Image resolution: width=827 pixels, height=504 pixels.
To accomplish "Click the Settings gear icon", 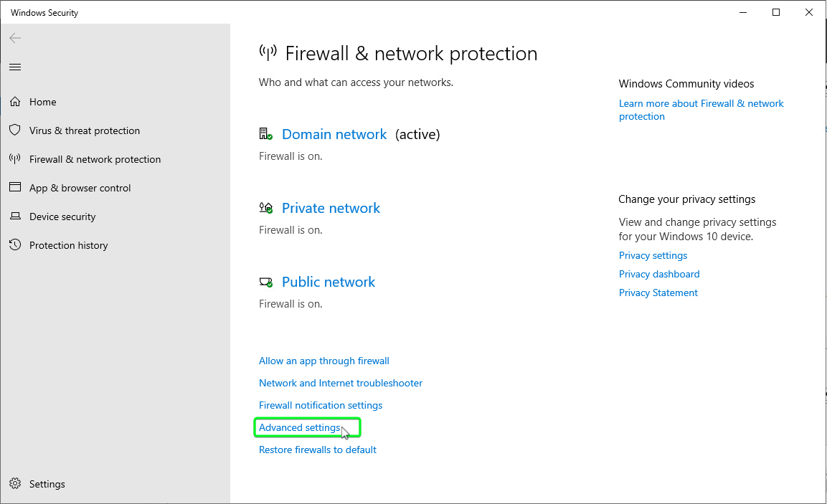I will (x=15, y=483).
